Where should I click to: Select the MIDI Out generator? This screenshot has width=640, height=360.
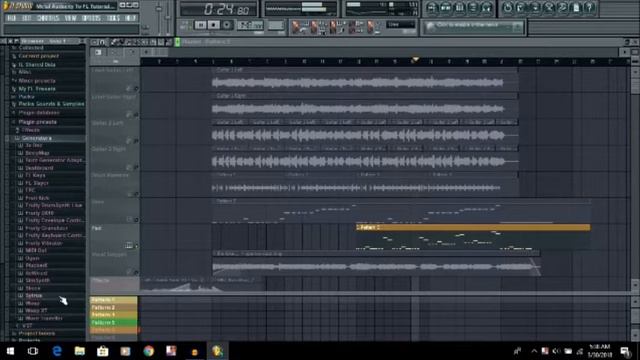[36, 251]
